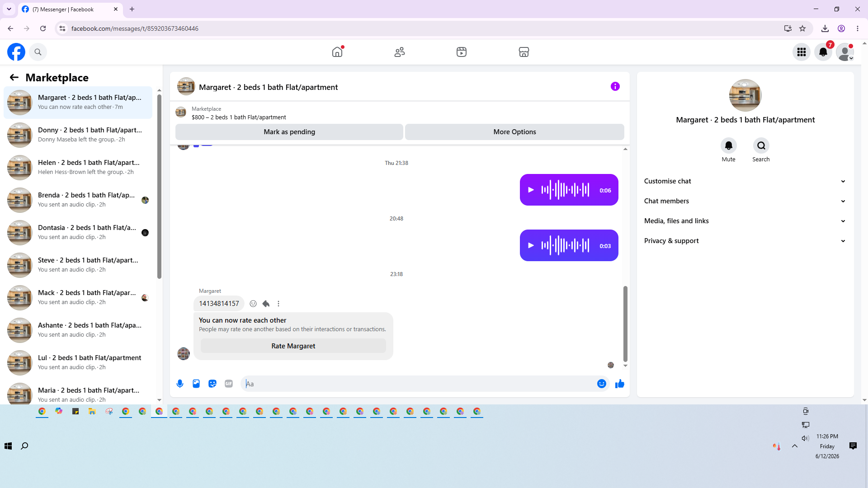Screen dimensions: 868x488
Task: Open the Donny conversation in the list
Action: click(x=78, y=135)
